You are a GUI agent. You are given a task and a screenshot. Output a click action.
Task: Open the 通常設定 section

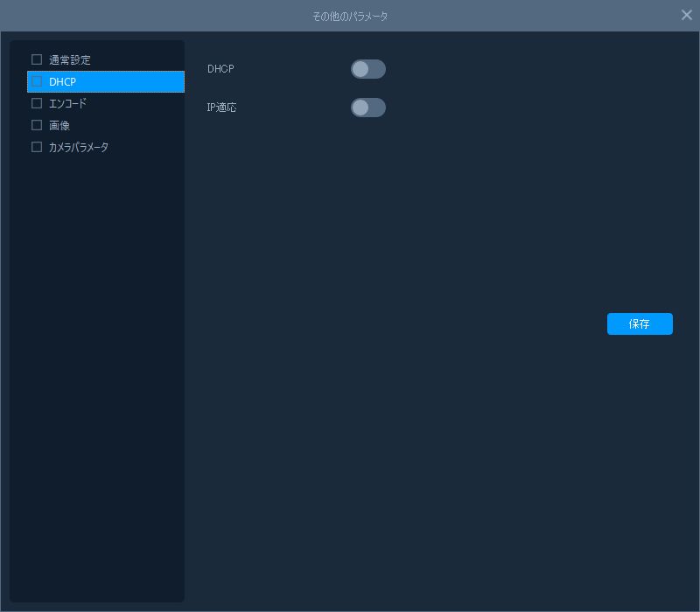pyautogui.click(x=70, y=60)
